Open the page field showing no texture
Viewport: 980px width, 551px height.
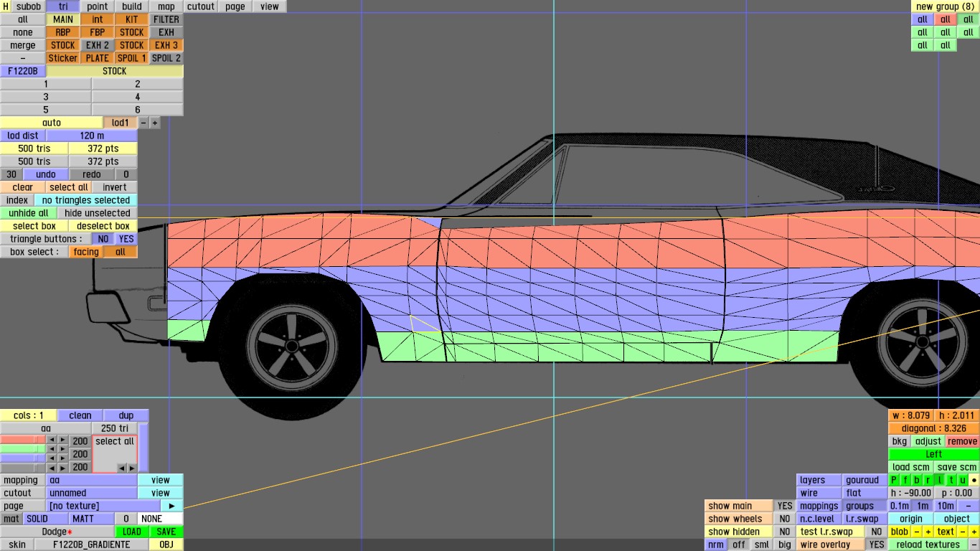pyautogui.click(x=103, y=506)
